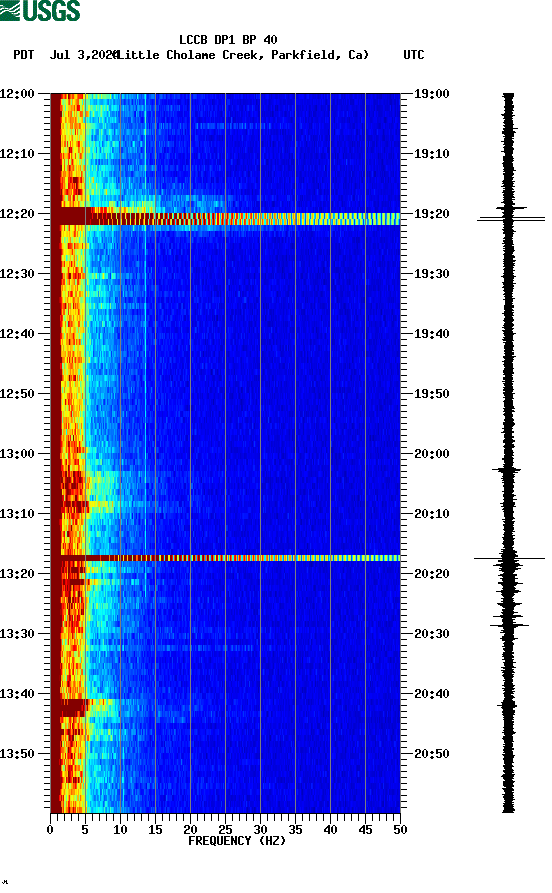
Task: Click the 20:20 UTC time label
Action: [x=432, y=574]
